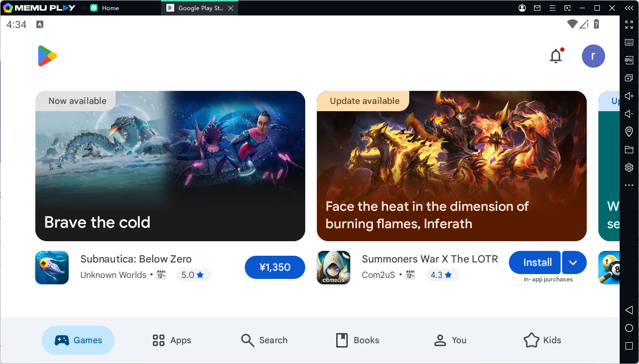Image resolution: width=639 pixels, height=364 pixels.
Task: Open the shared folder icon in sidebar
Action: tap(629, 150)
